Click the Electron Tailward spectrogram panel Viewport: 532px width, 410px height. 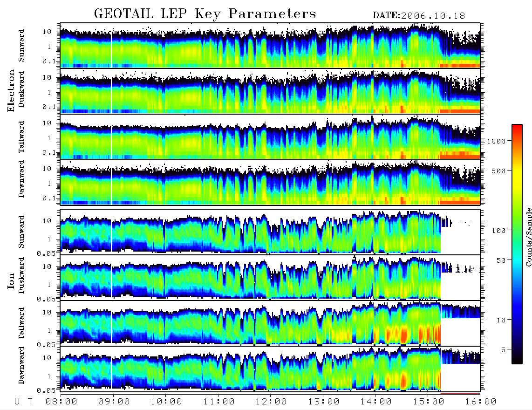(x=270, y=137)
